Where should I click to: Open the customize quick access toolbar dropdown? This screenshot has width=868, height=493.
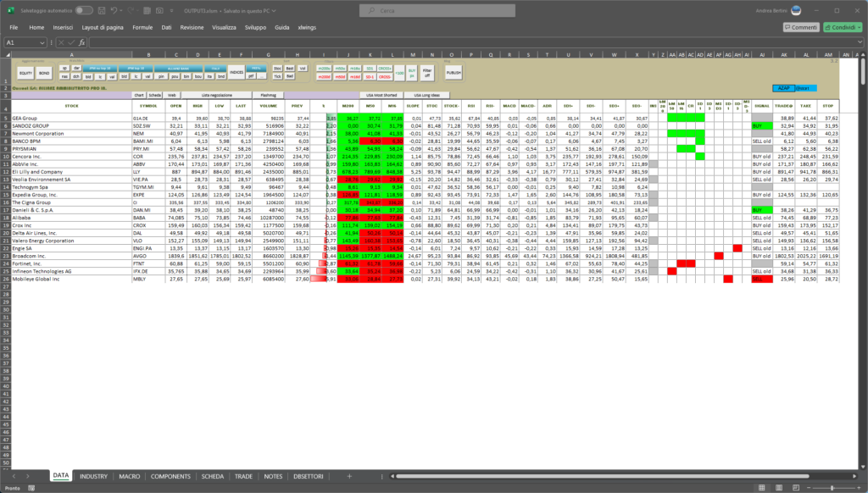(x=171, y=10)
